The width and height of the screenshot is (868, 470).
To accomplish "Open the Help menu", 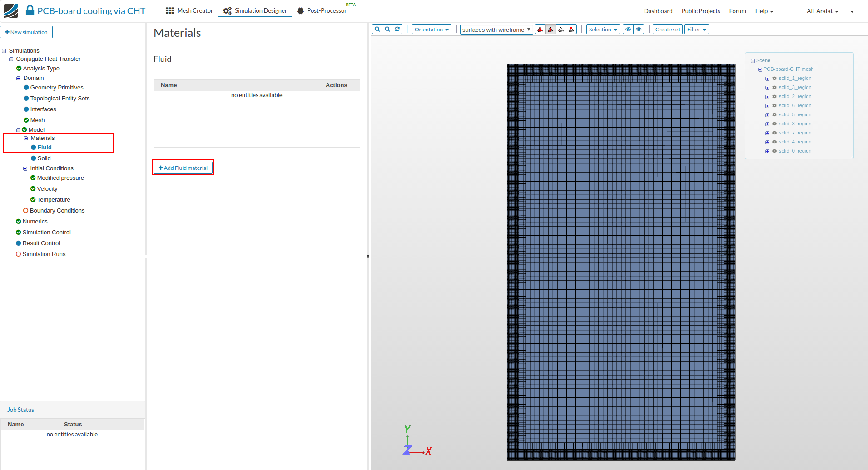I will (x=764, y=11).
